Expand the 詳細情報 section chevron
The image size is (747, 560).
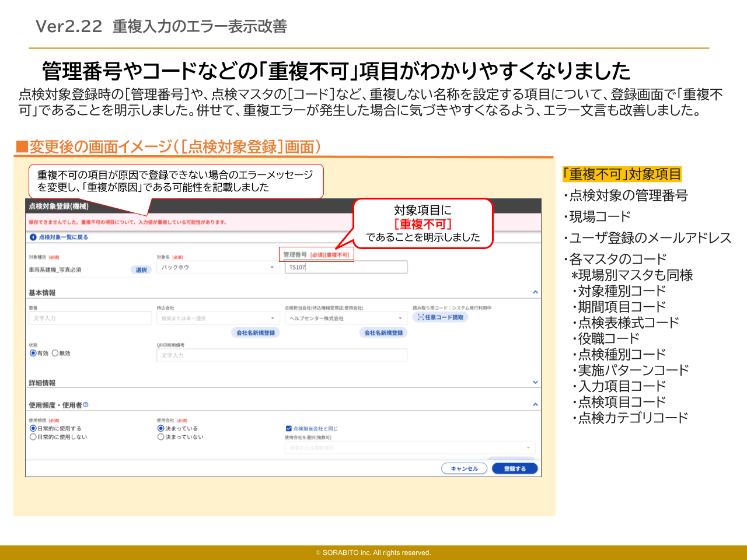click(535, 383)
